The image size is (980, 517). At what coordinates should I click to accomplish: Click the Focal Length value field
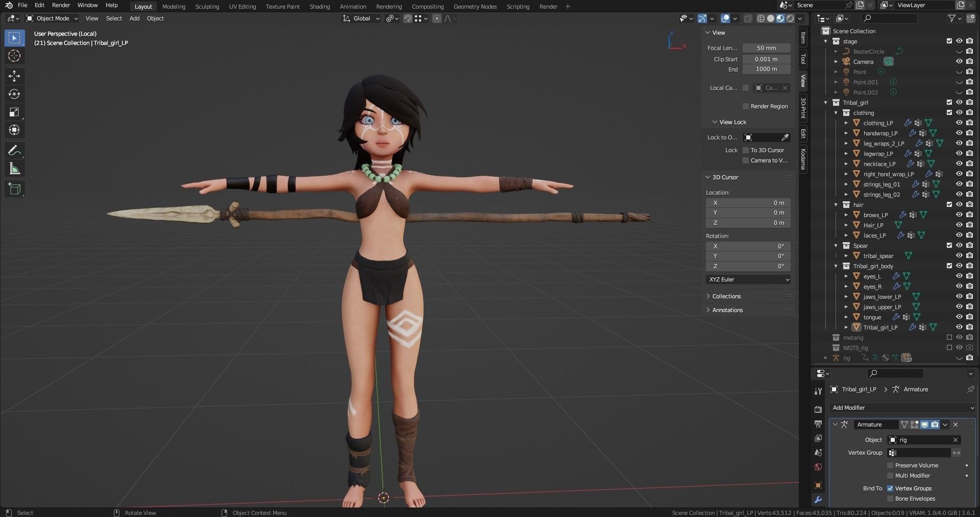tap(766, 48)
